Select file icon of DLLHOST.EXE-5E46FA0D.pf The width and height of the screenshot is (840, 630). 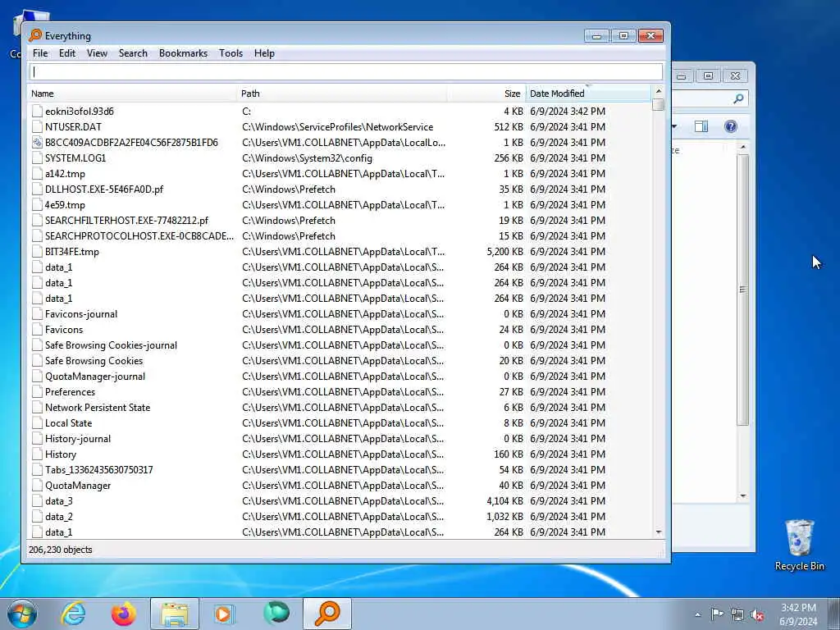tap(37, 189)
